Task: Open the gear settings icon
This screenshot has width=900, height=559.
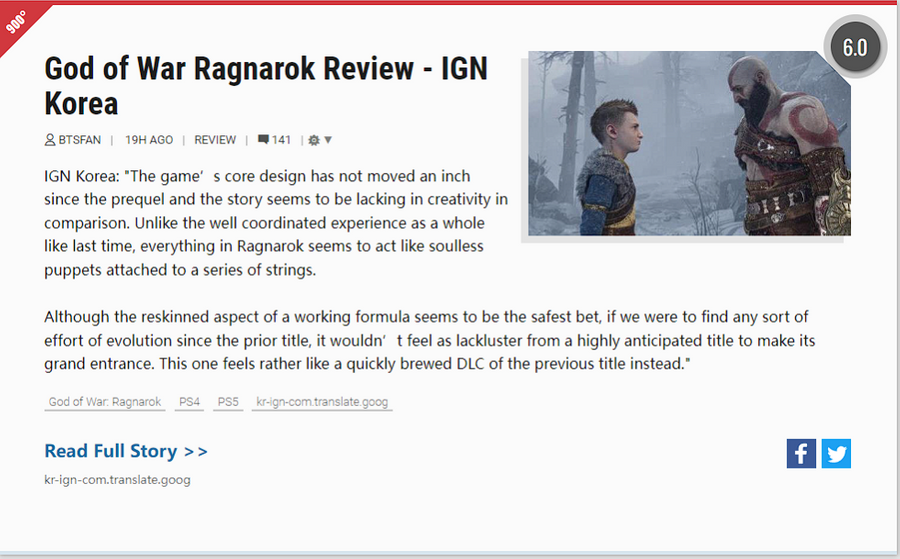Action: coord(314,140)
